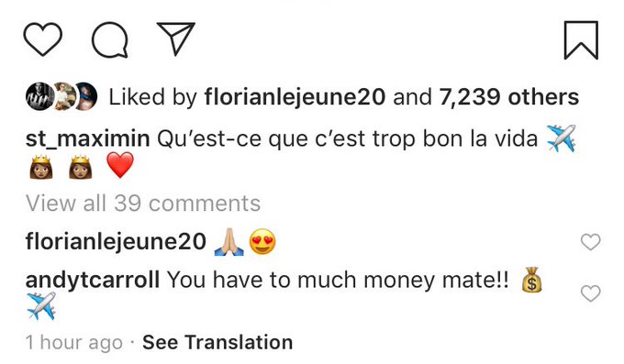
Task: Click the 1 hour ago timestamp
Action: 74,343
